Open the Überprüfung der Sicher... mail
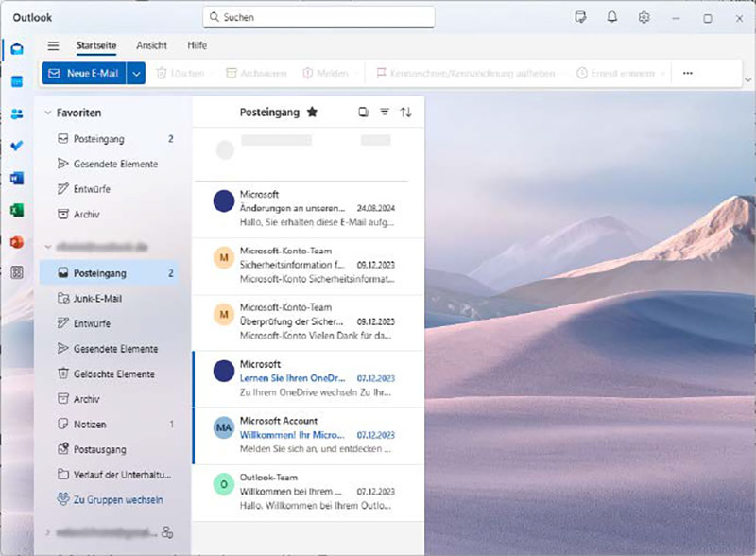The height and width of the screenshot is (556, 756). 309,321
